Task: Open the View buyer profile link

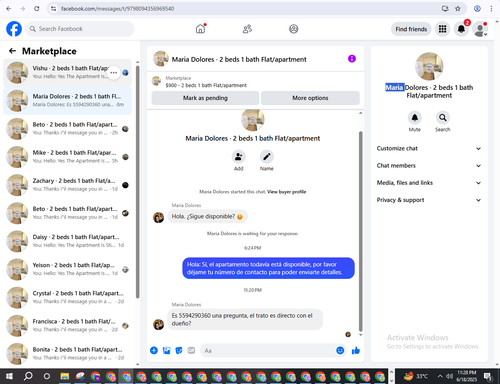Action: click(287, 192)
